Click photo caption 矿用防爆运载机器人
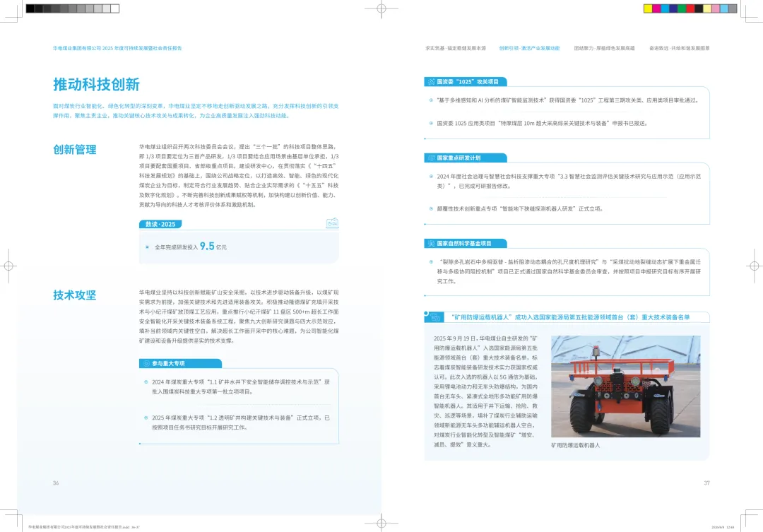This screenshot has width=763, height=532. 575,445
